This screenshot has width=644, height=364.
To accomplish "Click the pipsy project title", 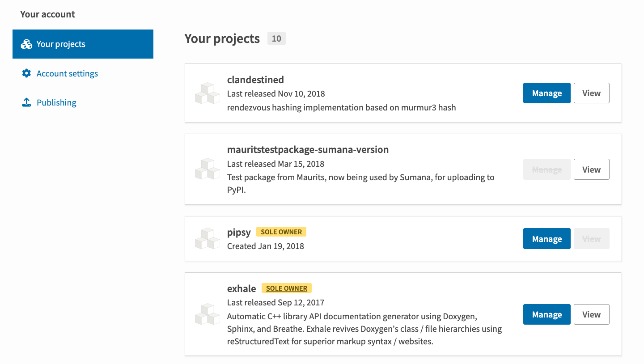I will (x=239, y=233).
